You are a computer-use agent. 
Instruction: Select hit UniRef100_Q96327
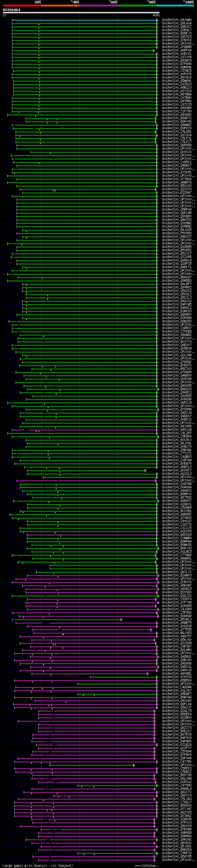176,27
